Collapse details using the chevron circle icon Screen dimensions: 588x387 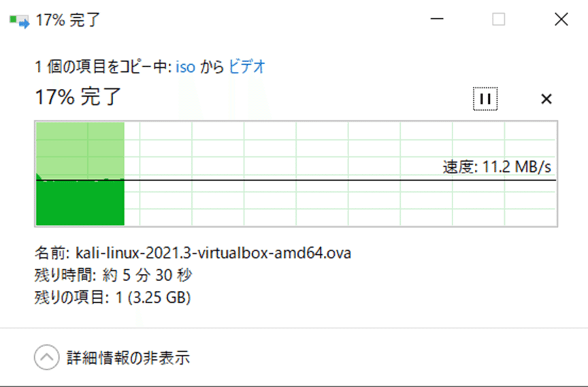pos(47,357)
